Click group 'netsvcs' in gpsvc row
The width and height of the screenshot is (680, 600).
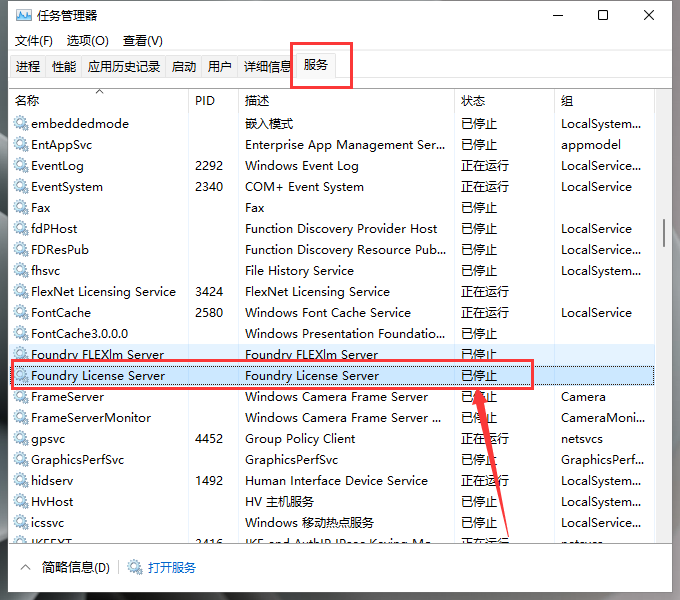[x=582, y=439]
